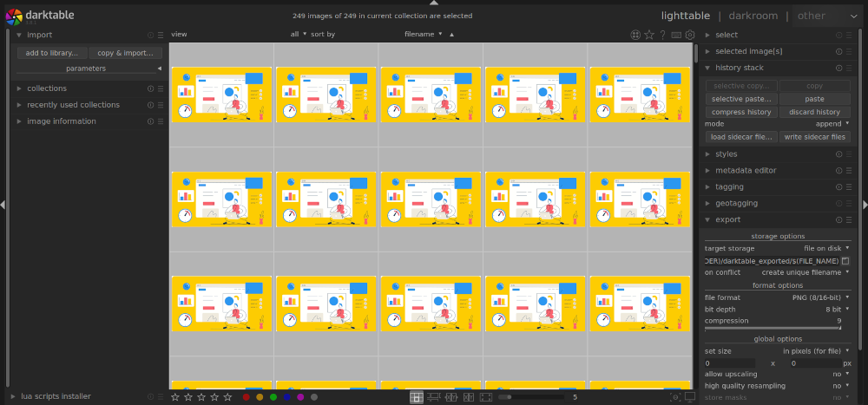Expand the select module

click(727, 35)
